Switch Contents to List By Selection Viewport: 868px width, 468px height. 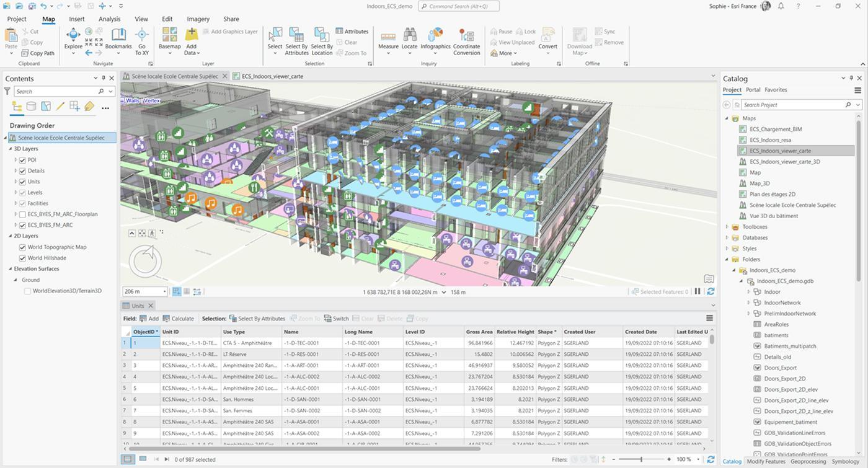[46, 107]
